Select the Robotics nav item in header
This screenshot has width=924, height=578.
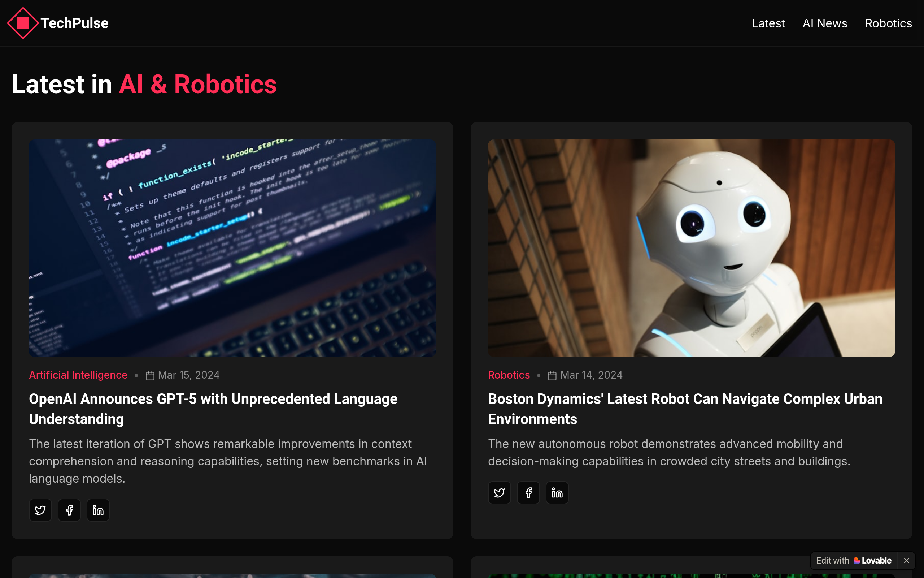[888, 23]
